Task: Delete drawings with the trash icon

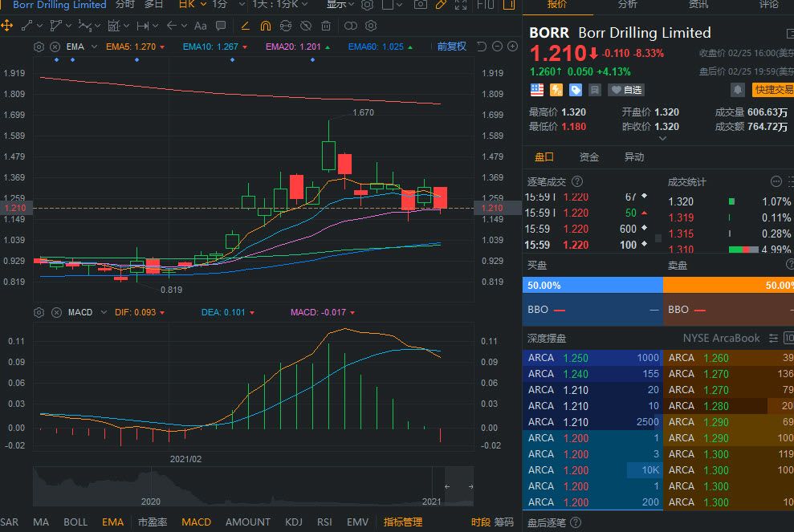Action: [x=326, y=26]
